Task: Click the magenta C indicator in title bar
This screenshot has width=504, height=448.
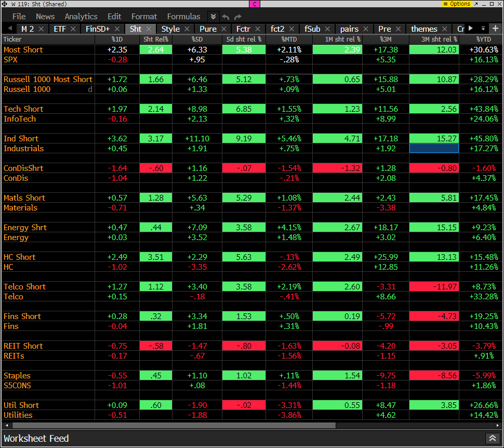Action: (255, 4)
